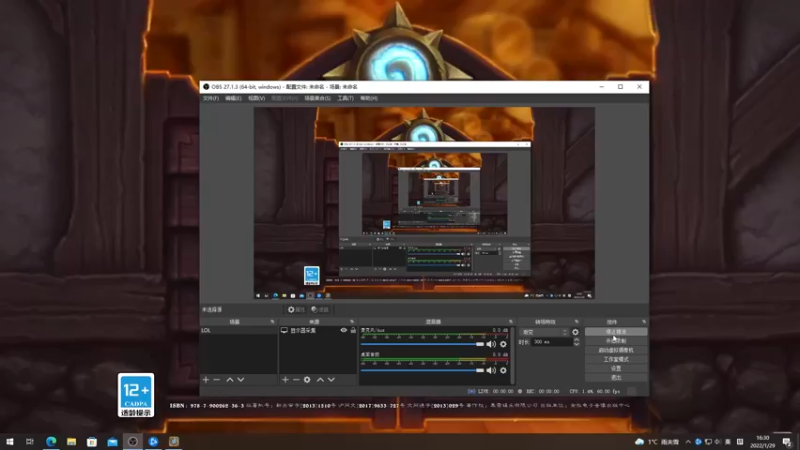Open the Help (H) menu

tap(369, 98)
